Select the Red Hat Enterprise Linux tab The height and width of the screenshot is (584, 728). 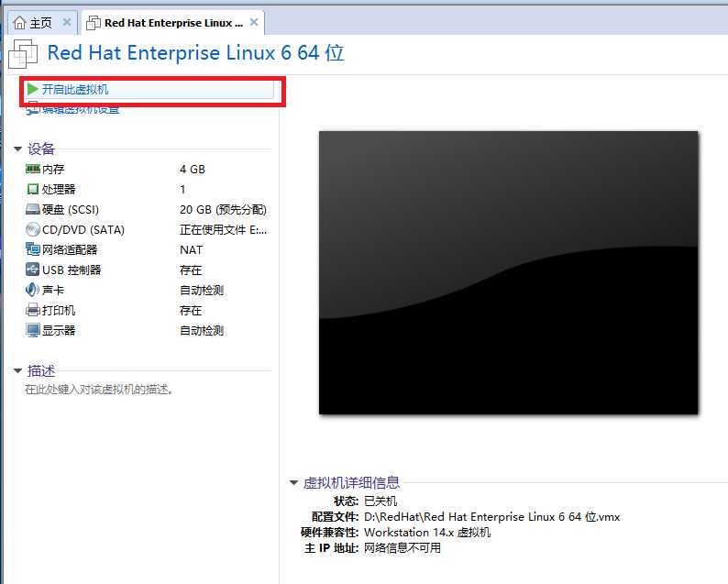(x=173, y=23)
